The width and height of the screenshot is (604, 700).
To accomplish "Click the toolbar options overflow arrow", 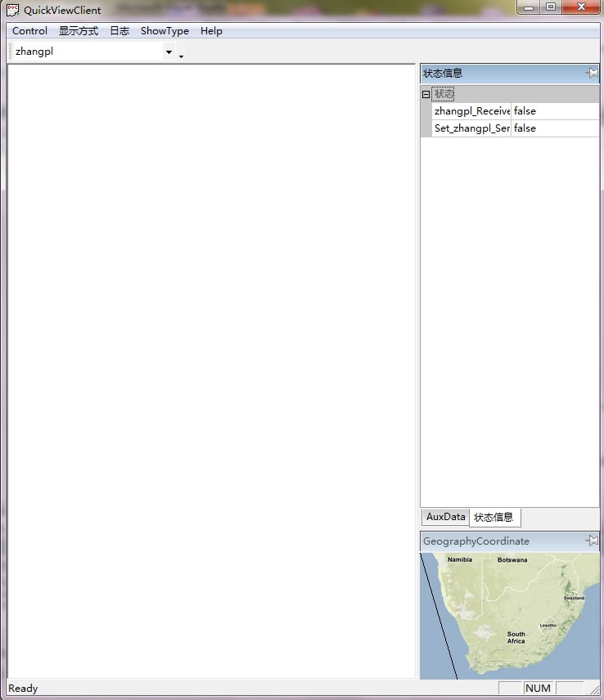I will click(181, 56).
